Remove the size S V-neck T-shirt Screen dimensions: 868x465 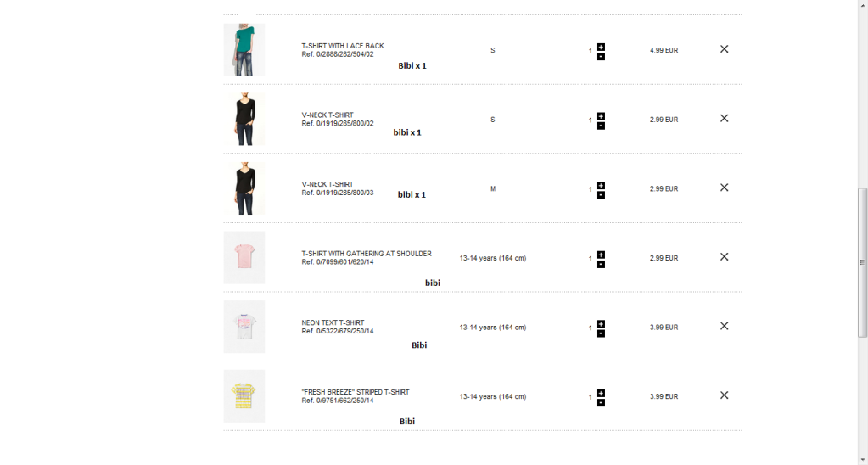pyautogui.click(x=724, y=119)
